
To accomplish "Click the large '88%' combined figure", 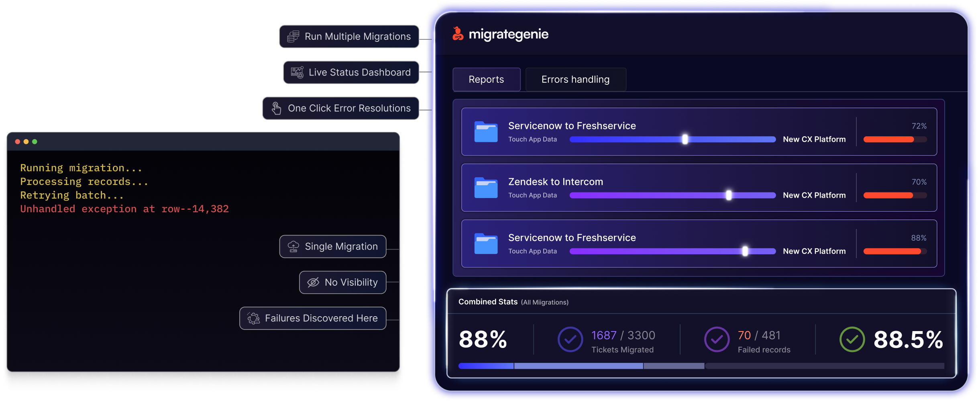I will [483, 340].
